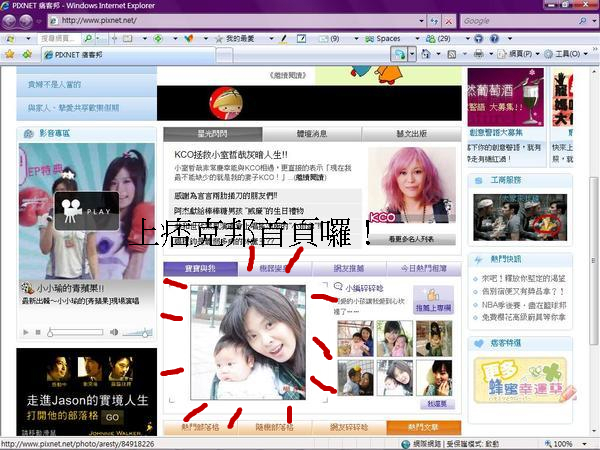Select the PIXNET 痞客邦 browser tab
This screenshot has width=600, height=450.
point(128,55)
